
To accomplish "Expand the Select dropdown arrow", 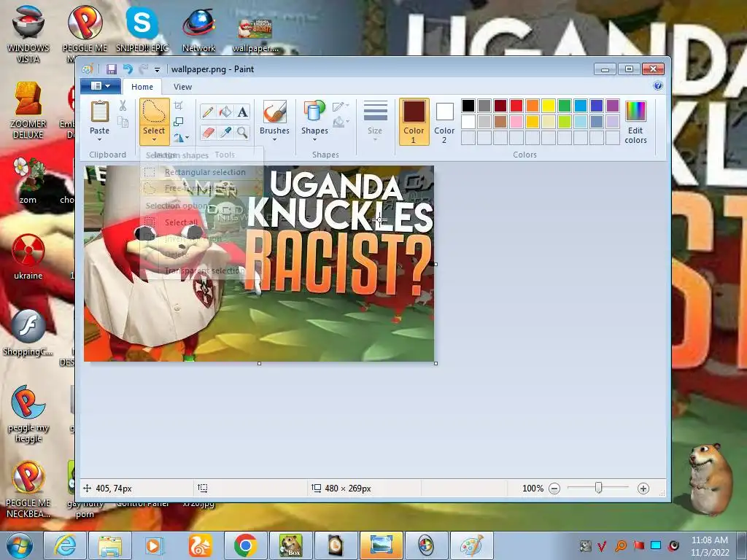I will pos(155,140).
